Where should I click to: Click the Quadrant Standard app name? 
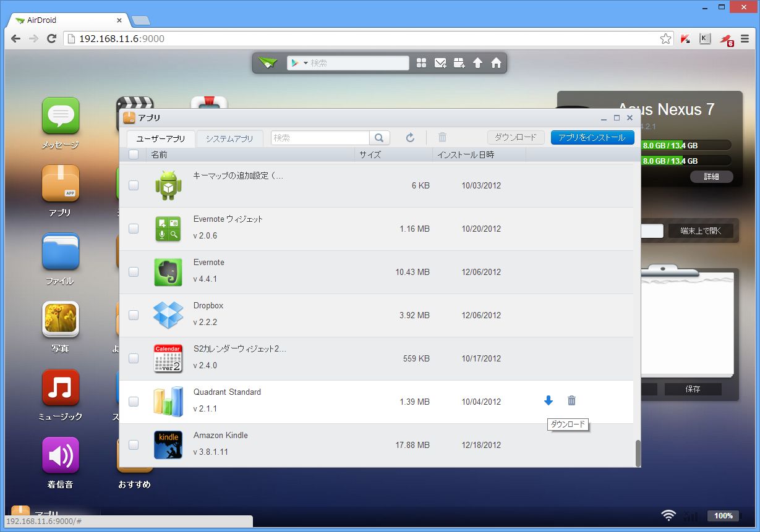[227, 392]
